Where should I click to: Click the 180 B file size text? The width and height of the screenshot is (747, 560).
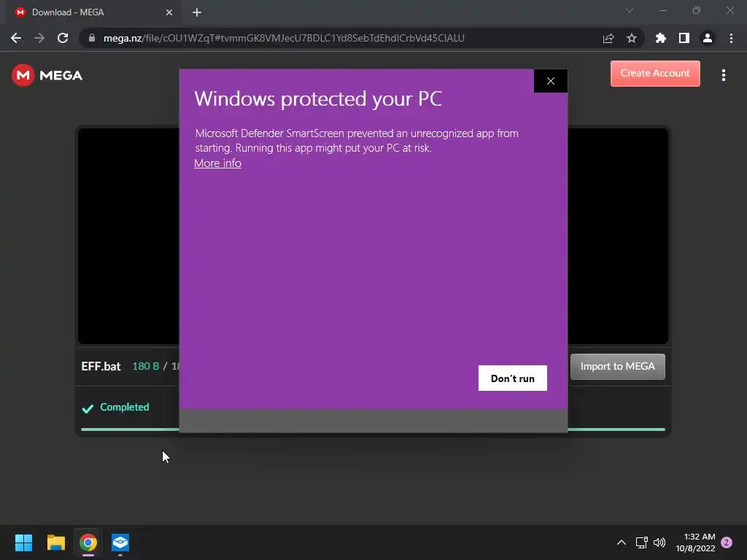pyautogui.click(x=146, y=366)
